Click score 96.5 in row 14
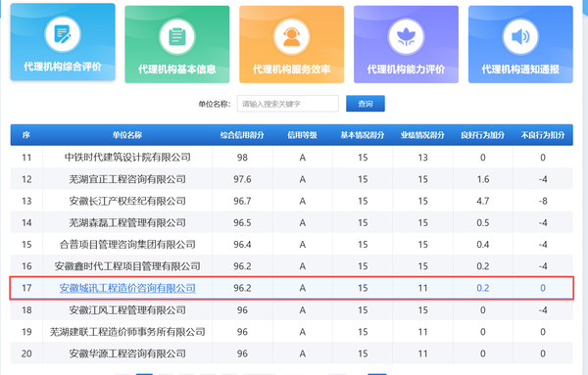The width and height of the screenshot is (588, 375). [x=242, y=223]
